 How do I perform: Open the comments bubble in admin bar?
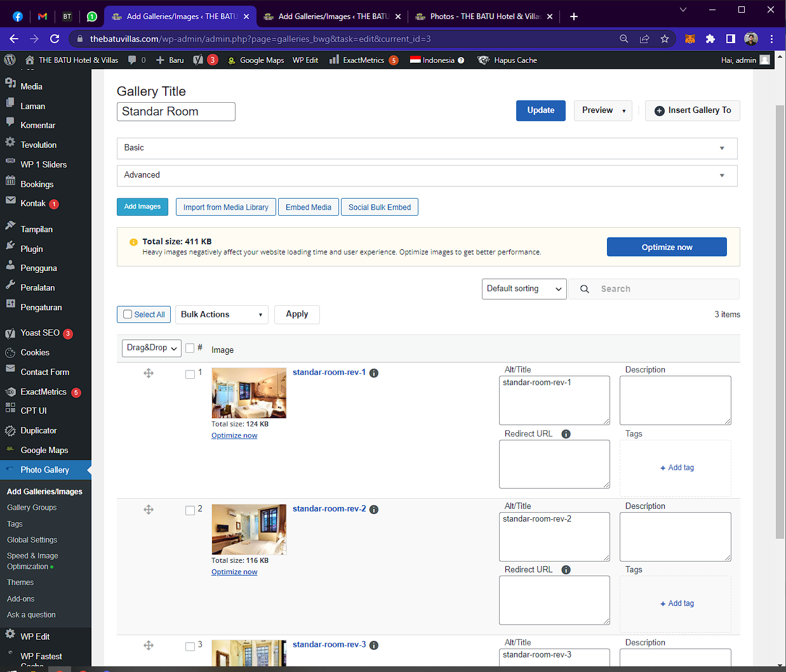point(137,60)
